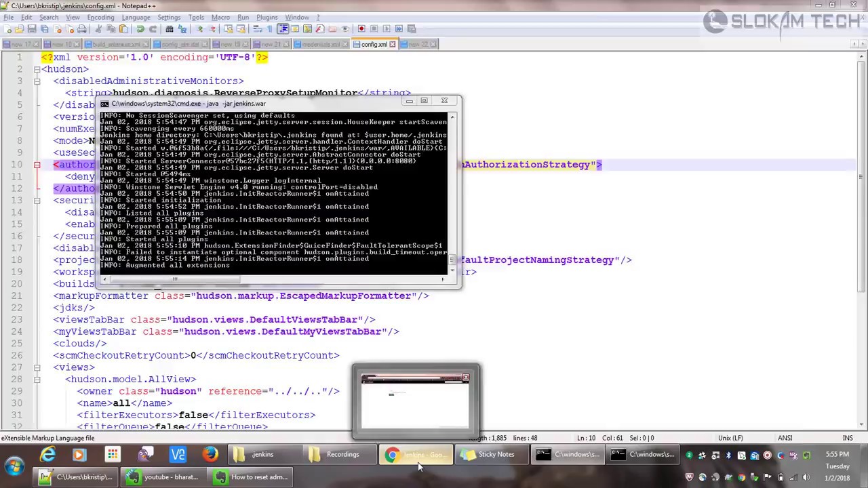
Task: Open the Settings menu
Action: [x=169, y=17]
